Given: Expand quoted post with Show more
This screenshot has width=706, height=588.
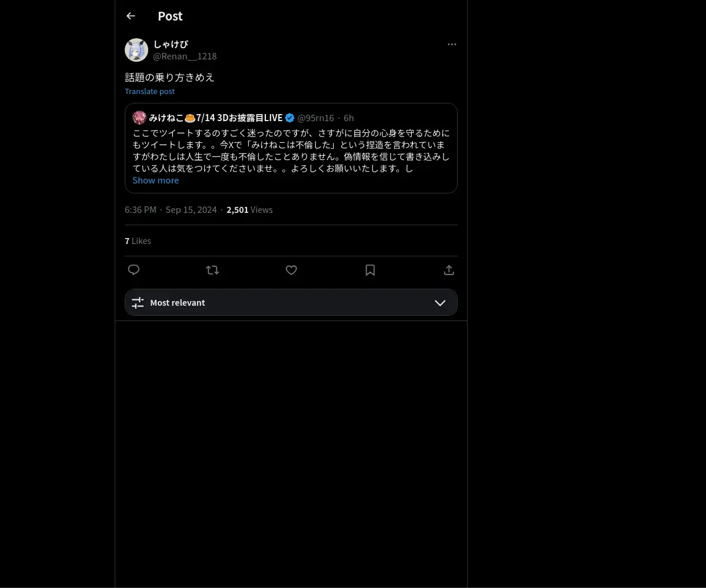Looking at the screenshot, I should (x=155, y=181).
